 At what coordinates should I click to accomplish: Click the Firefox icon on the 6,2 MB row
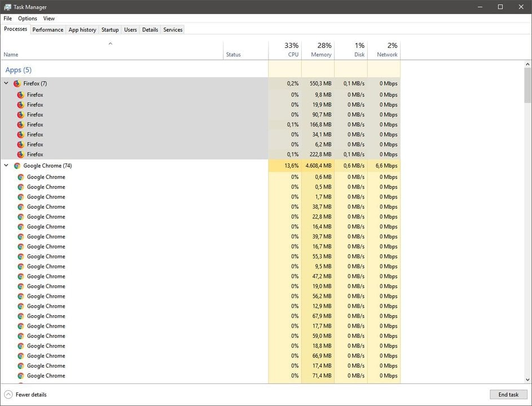(21, 144)
